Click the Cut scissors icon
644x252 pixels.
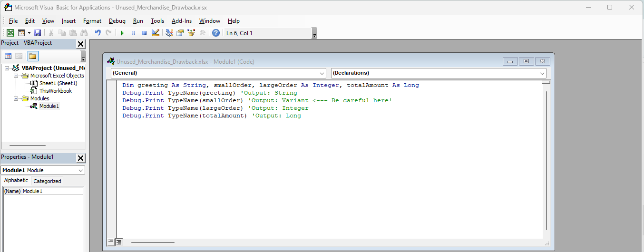click(x=51, y=33)
